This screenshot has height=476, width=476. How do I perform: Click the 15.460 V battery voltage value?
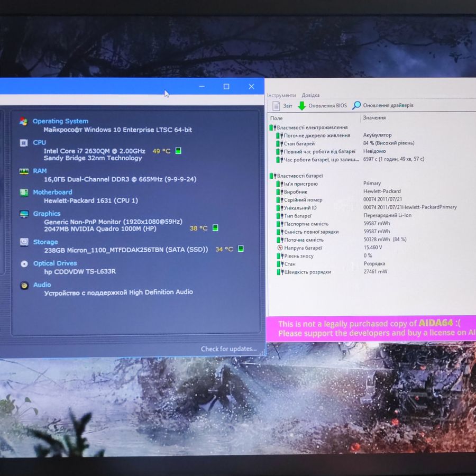click(x=373, y=248)
